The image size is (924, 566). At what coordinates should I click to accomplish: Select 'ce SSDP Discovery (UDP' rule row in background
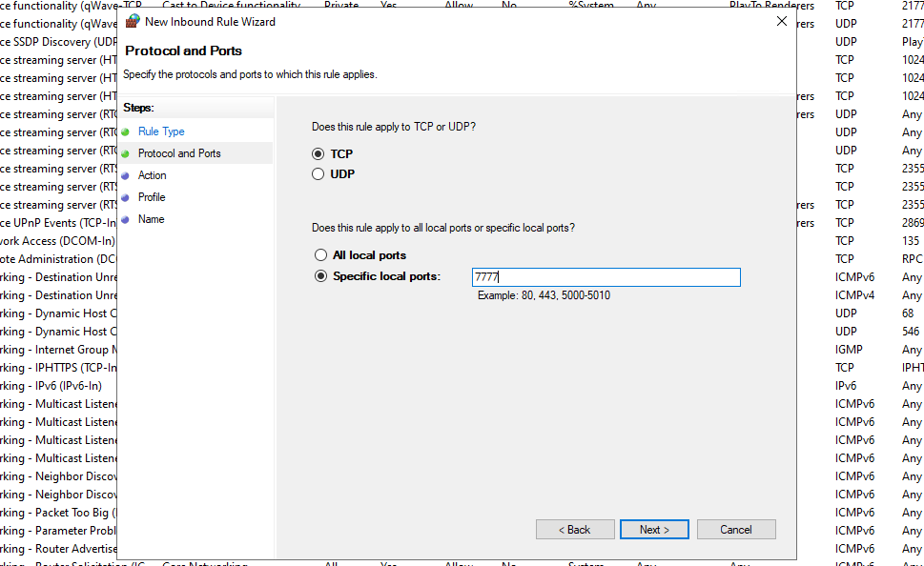tap(58, 42)
